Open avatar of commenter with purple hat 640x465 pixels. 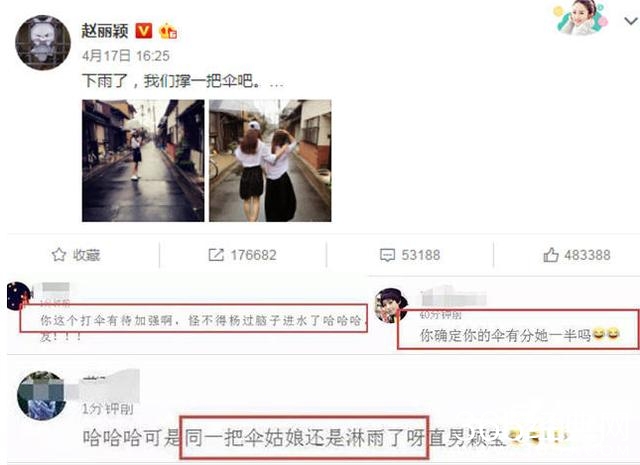click(x=391, y=305)
